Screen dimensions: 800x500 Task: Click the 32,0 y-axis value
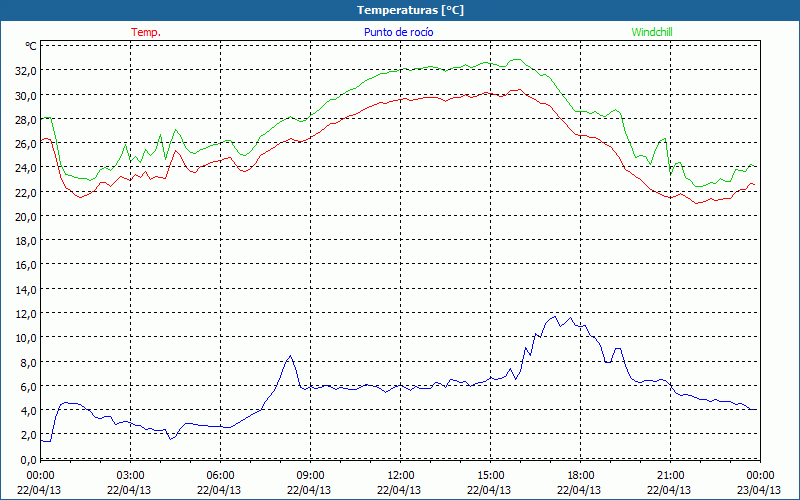26,71
